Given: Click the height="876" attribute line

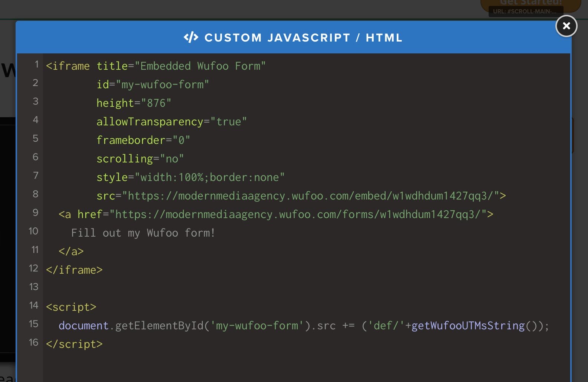Looking at the screenshot, I should coord(134,103).
